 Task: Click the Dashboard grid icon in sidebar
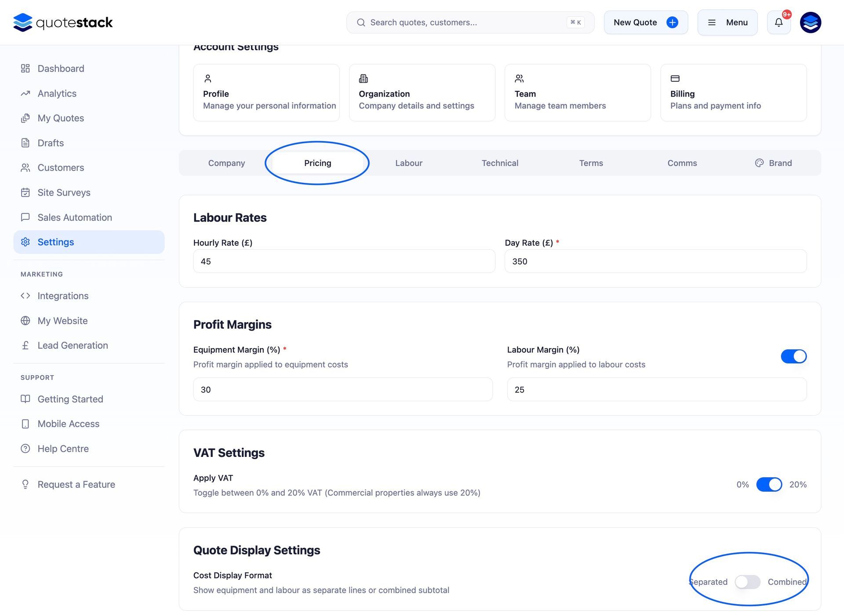(25, 69)
